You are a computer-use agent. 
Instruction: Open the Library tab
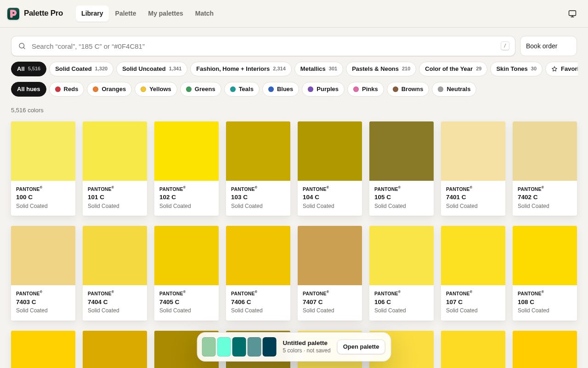[x=92, y=13]
